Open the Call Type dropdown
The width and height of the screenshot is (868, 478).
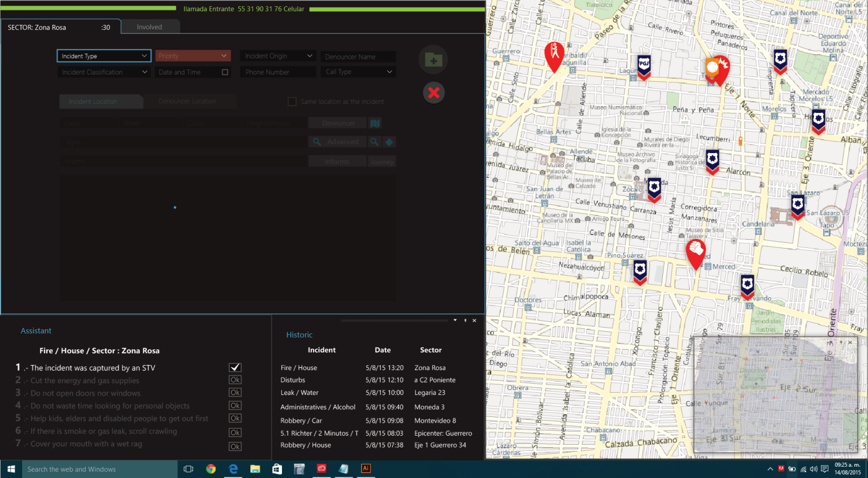click(358, 72)
